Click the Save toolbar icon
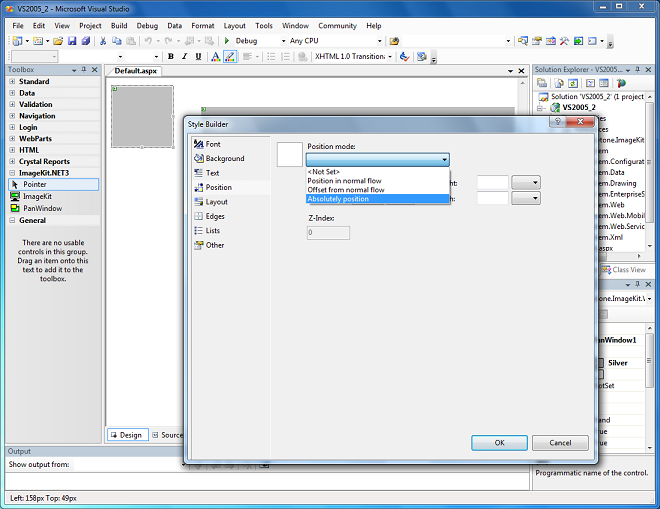This screenshot has height=509, width=660. pyautogui.click(x=72, y=41)
